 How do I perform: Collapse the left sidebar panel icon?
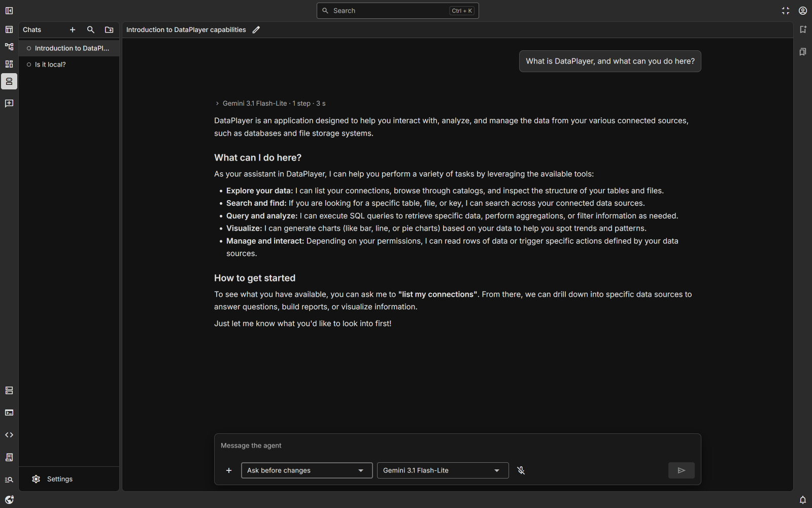click(x=9, y=11)
